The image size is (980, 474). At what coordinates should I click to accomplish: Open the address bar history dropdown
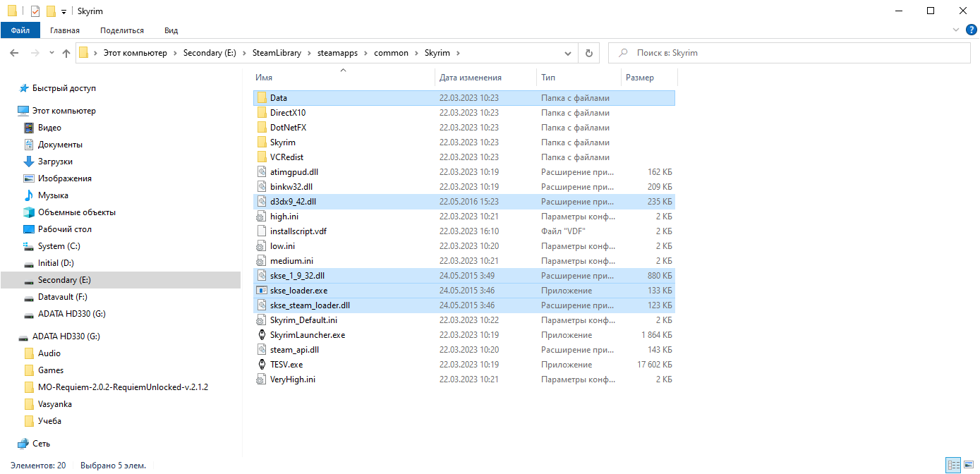[x=569, y=53]
